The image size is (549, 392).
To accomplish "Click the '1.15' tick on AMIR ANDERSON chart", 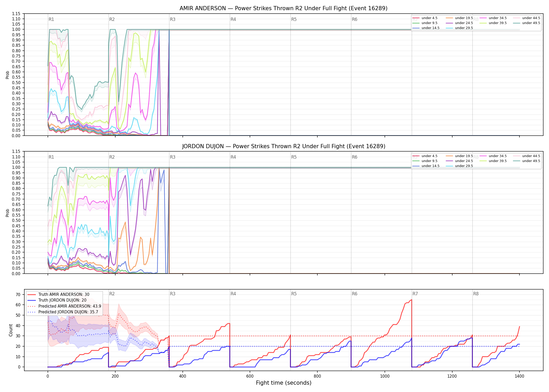I will 16,14.
